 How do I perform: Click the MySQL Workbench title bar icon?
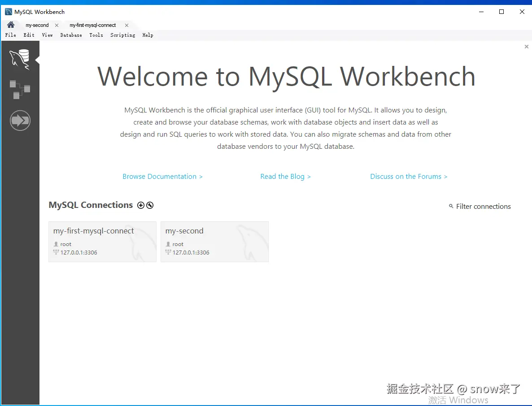[x=9, y=12]
